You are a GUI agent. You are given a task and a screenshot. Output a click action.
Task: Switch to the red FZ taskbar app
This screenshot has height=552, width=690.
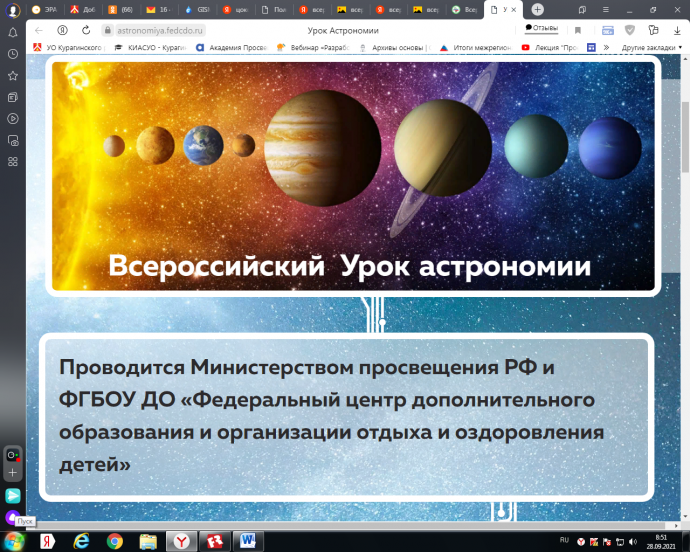pyautogui.click(x=215, y=541)
